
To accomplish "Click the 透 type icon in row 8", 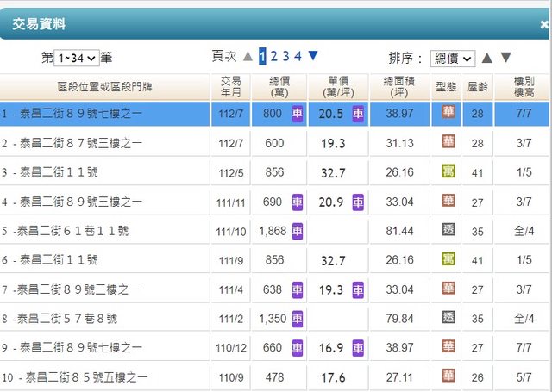I will pos(448,318).
